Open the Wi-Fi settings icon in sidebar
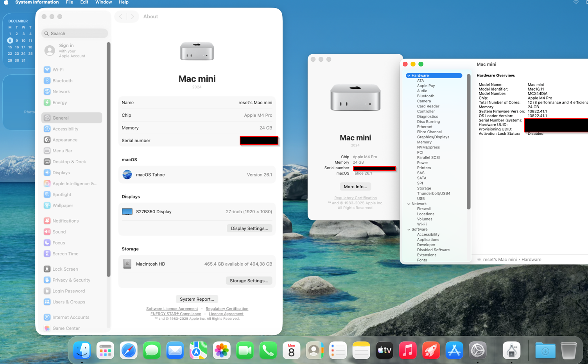Screen dimensions: 588x364 (x=47, y=70)
